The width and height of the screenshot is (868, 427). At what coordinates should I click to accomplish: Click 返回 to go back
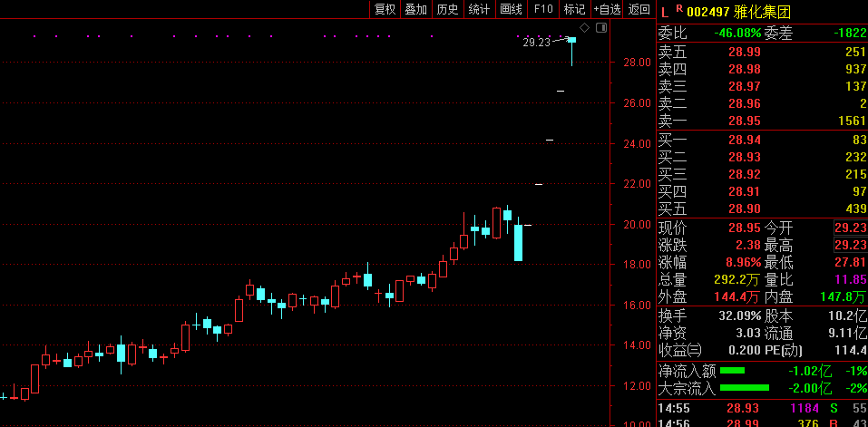(639, 9)
